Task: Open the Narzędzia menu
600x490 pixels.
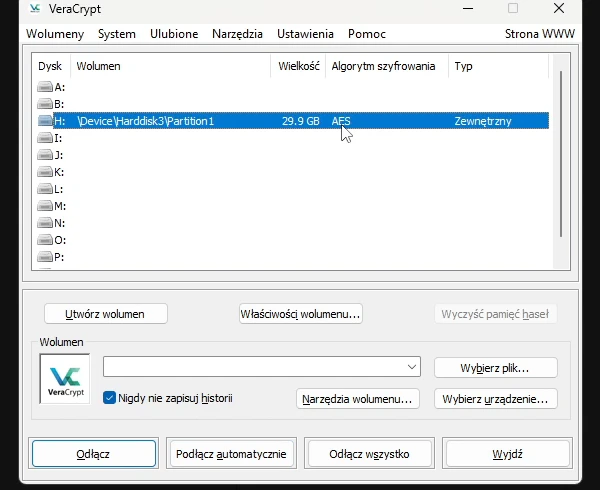Action: click(x=237, y=34)
